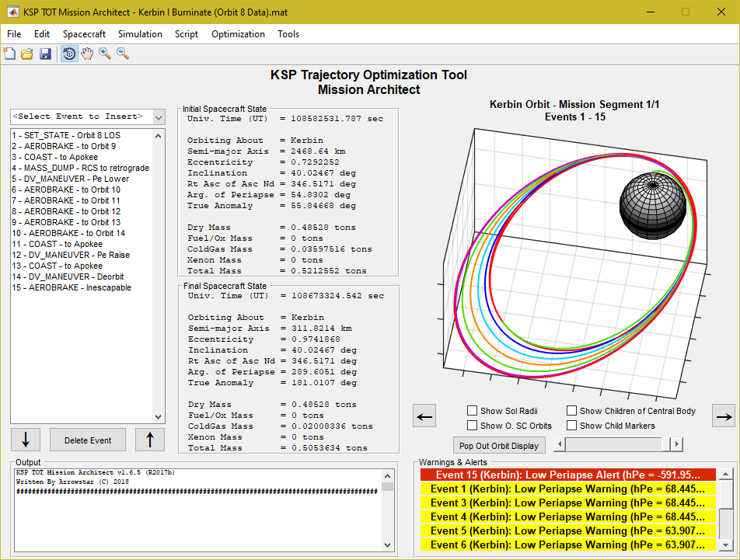740x560 pixels.
Task: Open the Edit menu
Action: [41, 34]
